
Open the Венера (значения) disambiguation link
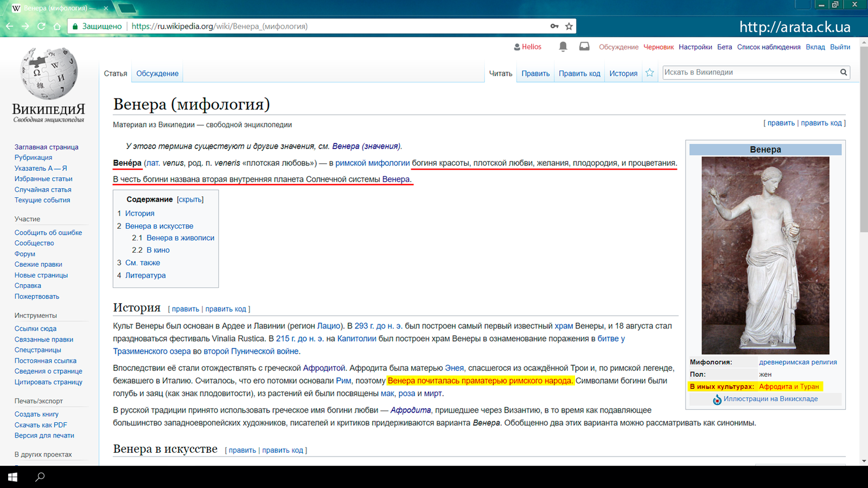tap(366, 146)
